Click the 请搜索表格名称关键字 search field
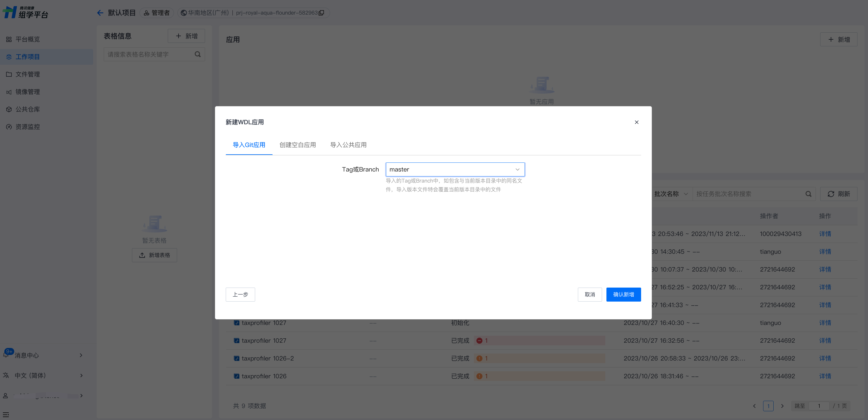This screenshot has height=420, width=868. (148, 54)
